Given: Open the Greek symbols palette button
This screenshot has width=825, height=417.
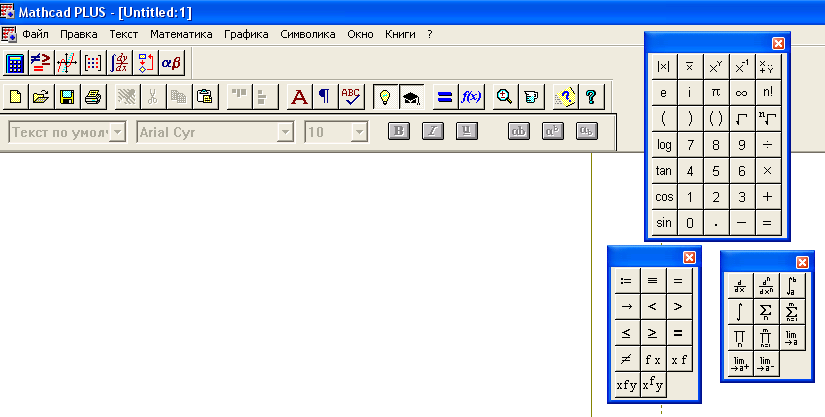Looking at the screenshot, I should (x=172, y=63).
